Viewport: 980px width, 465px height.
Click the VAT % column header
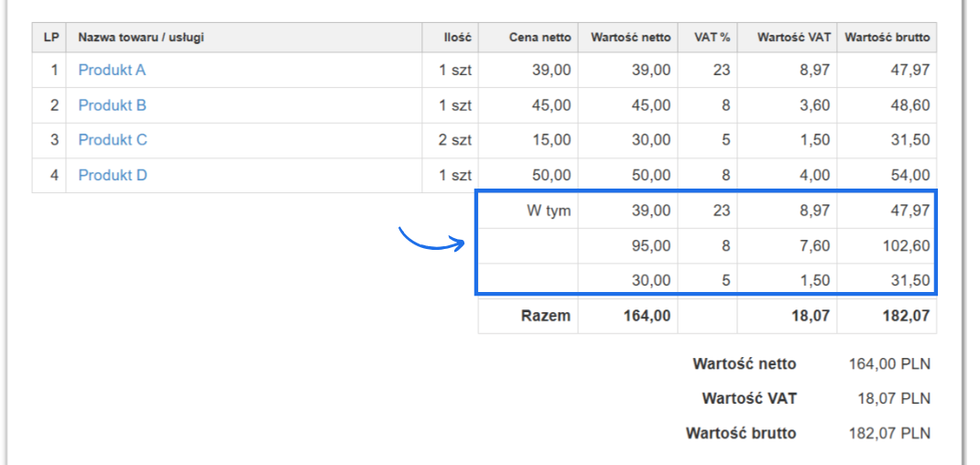point(712,38)
